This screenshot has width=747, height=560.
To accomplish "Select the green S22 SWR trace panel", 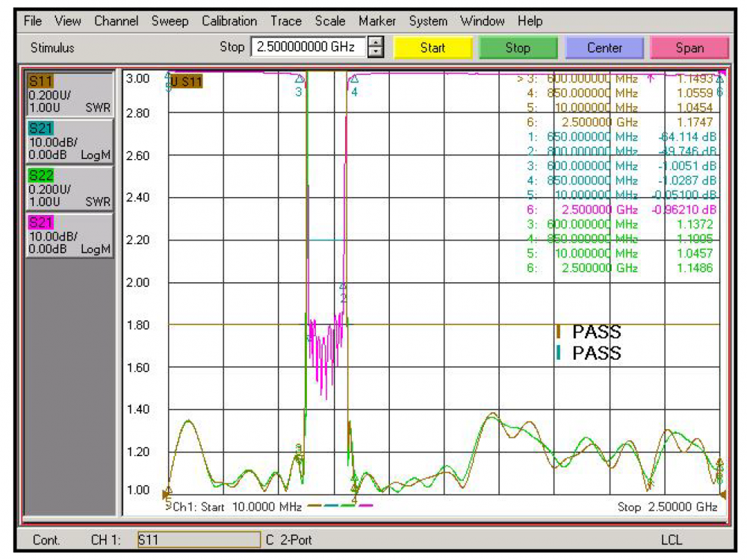I will point(69,187).
